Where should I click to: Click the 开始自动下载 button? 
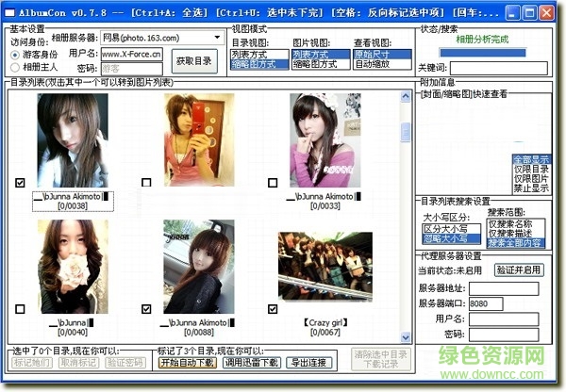(188, 363)
